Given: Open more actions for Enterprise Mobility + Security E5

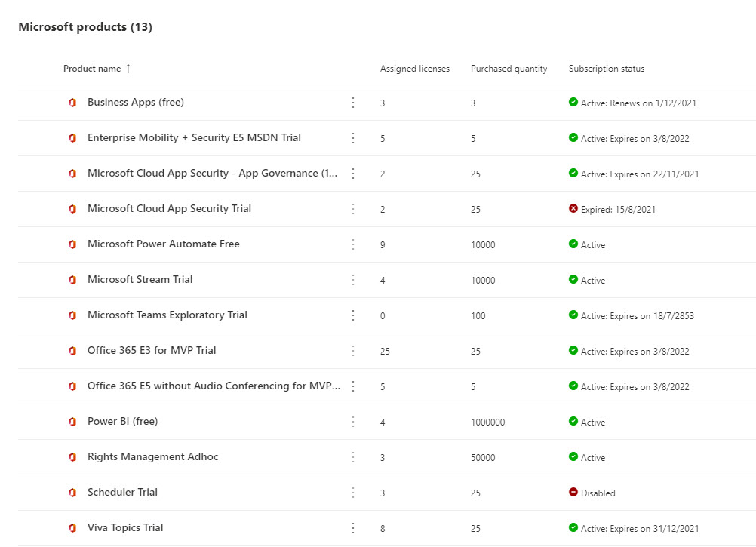Looking at the screenshot, I should (x=353, y=138).
